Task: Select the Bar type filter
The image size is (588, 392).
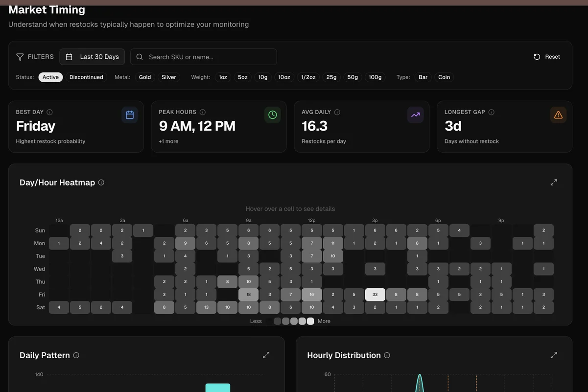Action: tap(423, 77)
